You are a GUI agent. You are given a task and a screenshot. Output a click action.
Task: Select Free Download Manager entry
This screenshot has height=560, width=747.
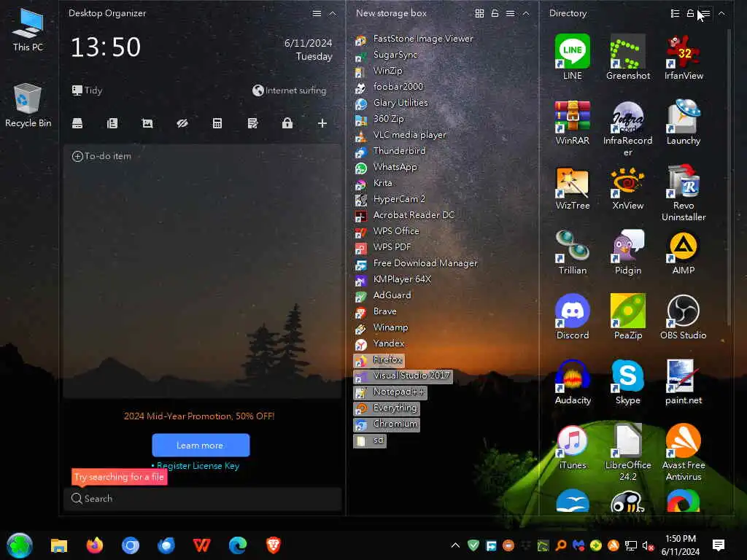pyautogui.click(x=417, y=263)
